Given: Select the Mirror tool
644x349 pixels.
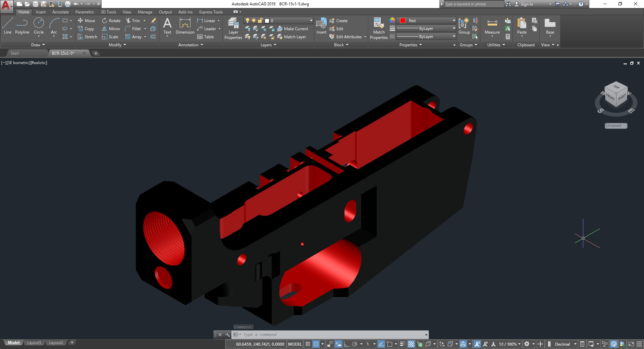Looking at the screenshot, I should click(111, 29).
